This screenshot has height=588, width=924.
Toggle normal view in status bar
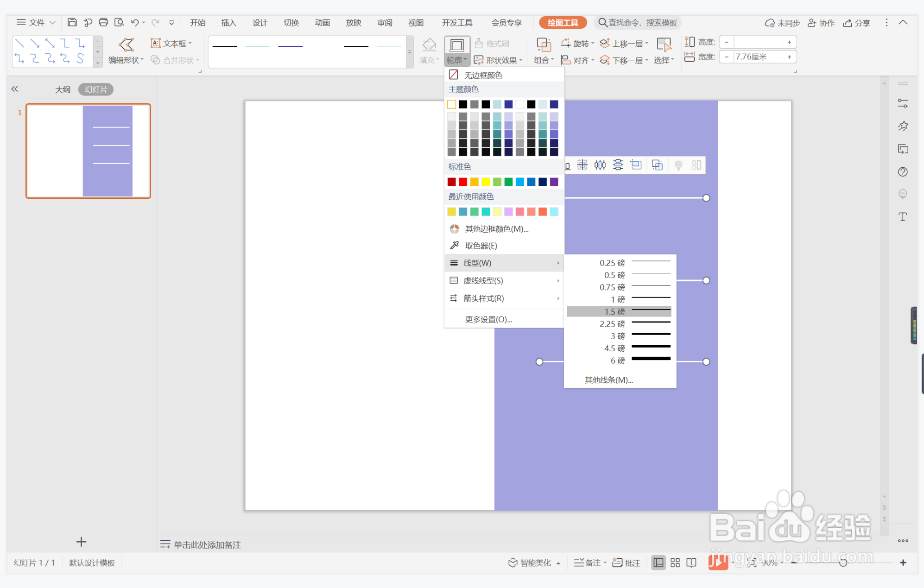[x=658, y=563]
